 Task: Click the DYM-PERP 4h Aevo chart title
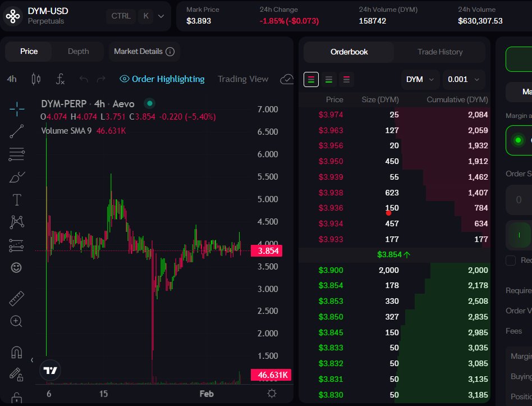point(88,103)
